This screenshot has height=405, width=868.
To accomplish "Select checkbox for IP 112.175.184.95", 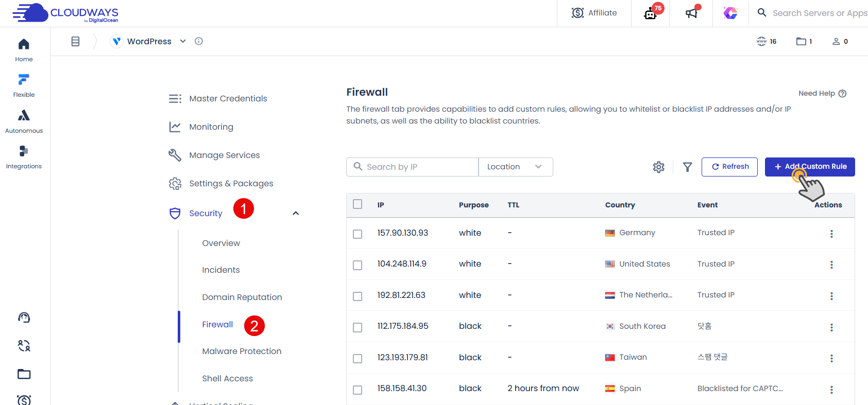I will click(358, 327).
